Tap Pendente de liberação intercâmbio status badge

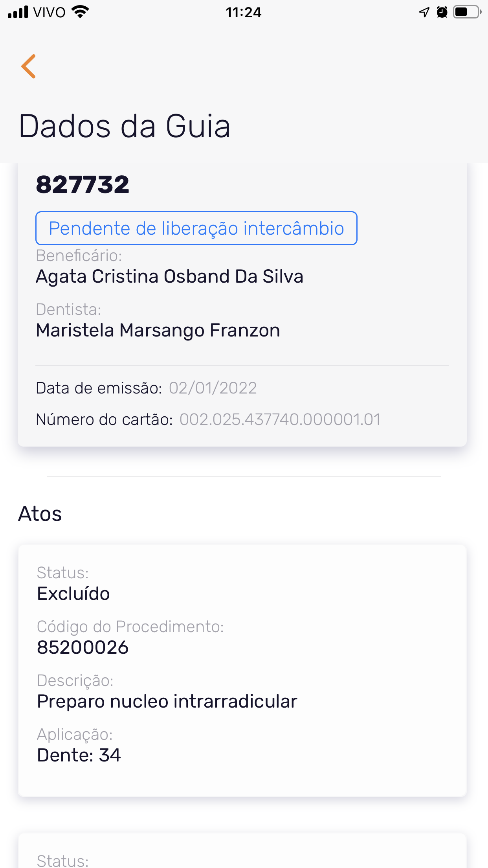click(196, 228)
